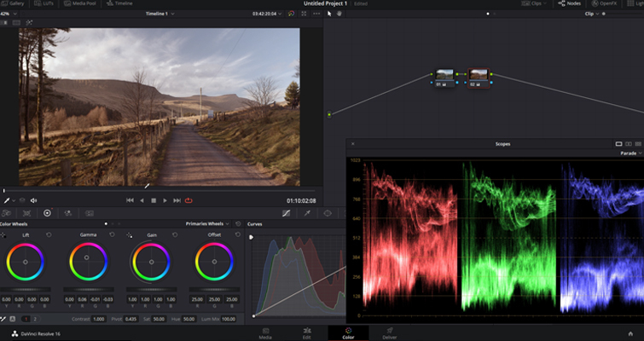Open the Power Window palette icon
644x341 pixels.
coord(328,213)
